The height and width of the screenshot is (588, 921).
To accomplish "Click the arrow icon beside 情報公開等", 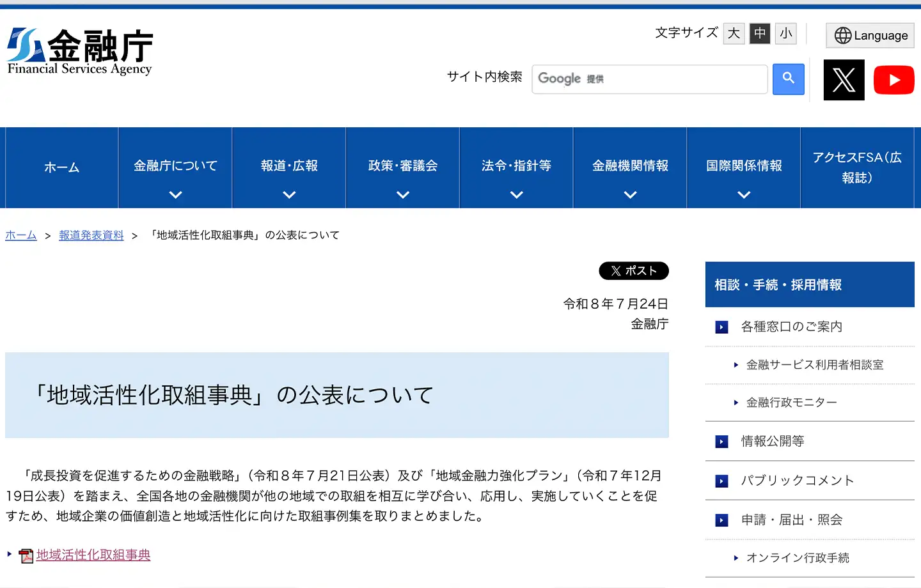I will coord(721,442).
